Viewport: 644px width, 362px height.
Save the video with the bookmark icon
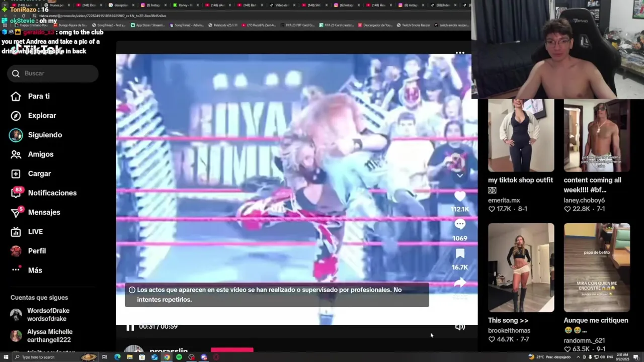tap(460, 254)
